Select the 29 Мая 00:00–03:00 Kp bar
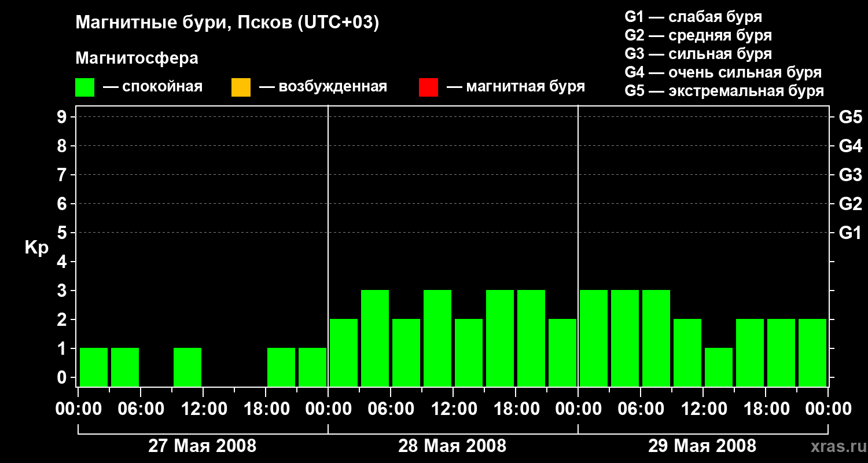This screenshot has width=868, height=463. point(594,338)
